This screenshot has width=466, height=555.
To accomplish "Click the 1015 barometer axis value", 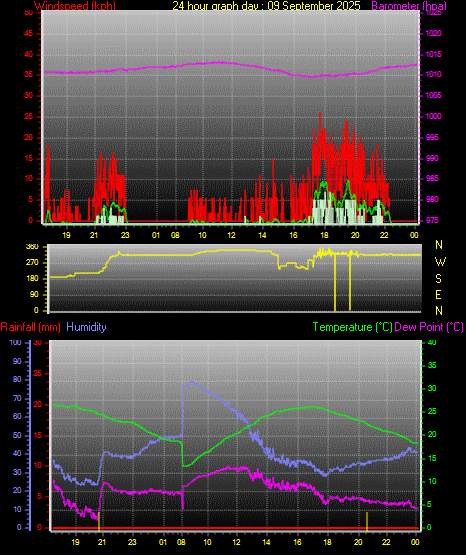I will tap(433, 54).
